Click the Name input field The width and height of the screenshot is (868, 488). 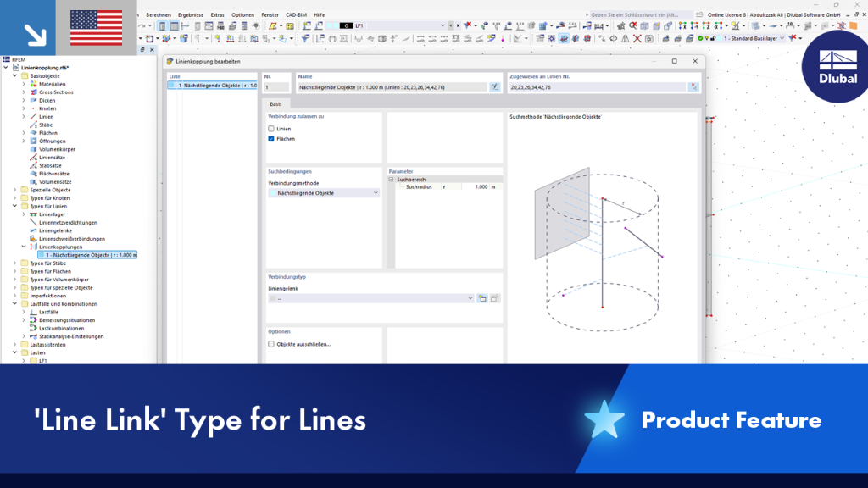tap(392, 87)
